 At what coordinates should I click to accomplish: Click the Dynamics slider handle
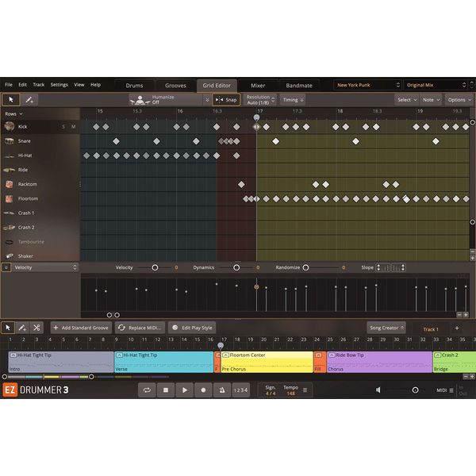(236, 267)
